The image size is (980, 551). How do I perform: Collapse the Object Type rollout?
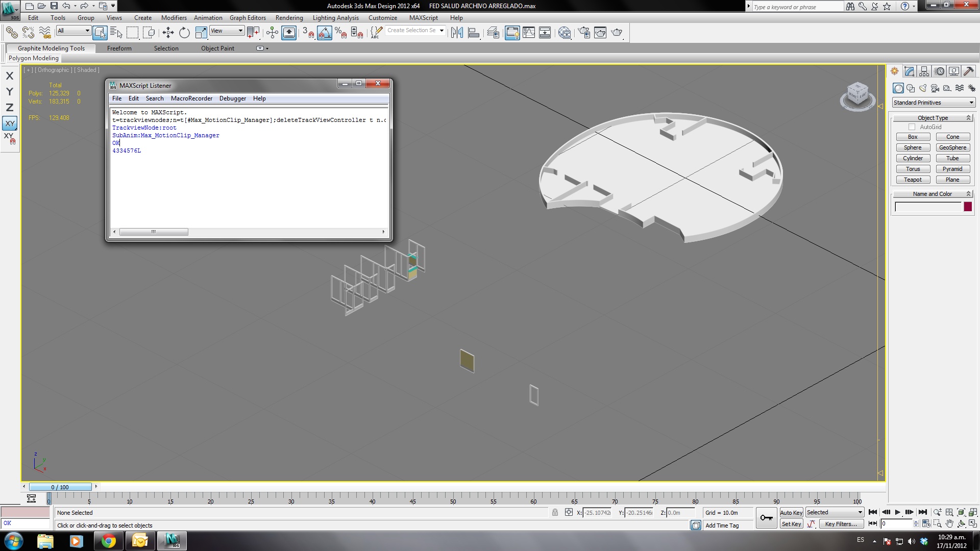(x=933, y=118)
